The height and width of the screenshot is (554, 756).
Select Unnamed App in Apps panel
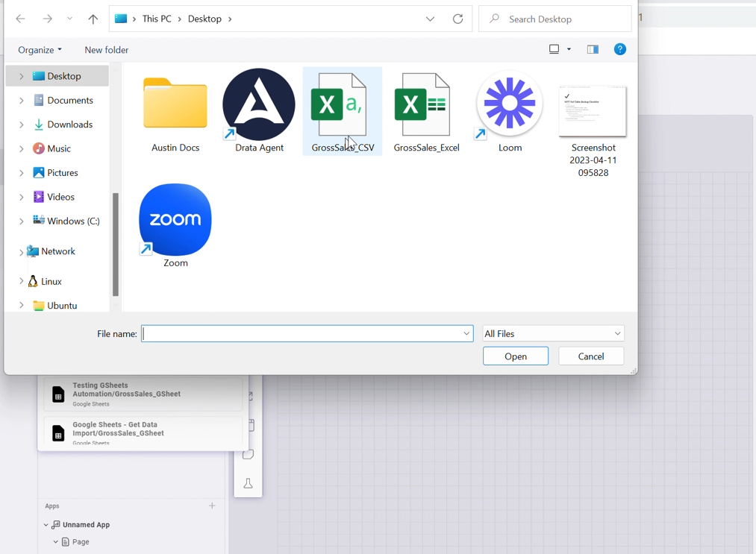[x=86, y=525]
